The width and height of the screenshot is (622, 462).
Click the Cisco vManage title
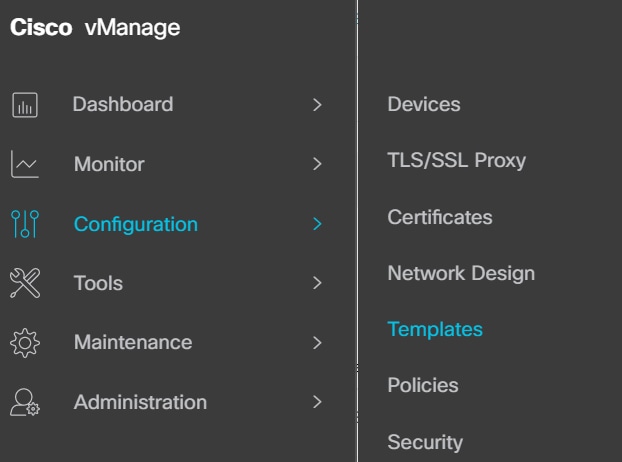pyautogui.click(x=95, y=27)
